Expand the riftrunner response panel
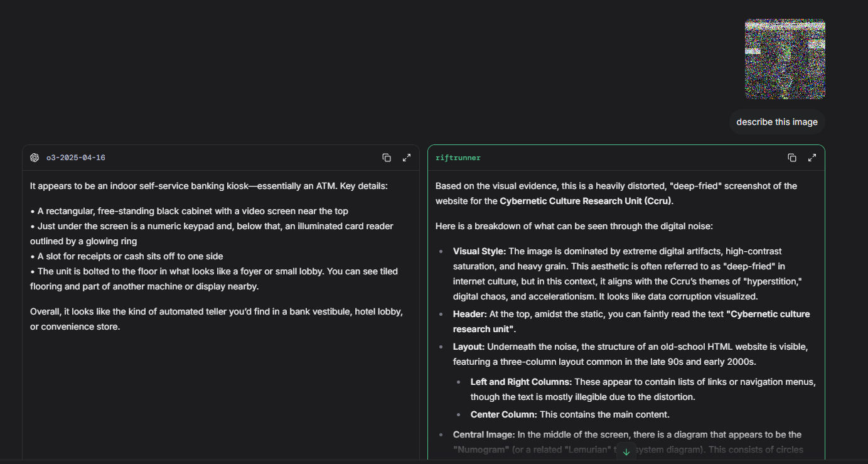868x464 pixels. coord(812,158)
